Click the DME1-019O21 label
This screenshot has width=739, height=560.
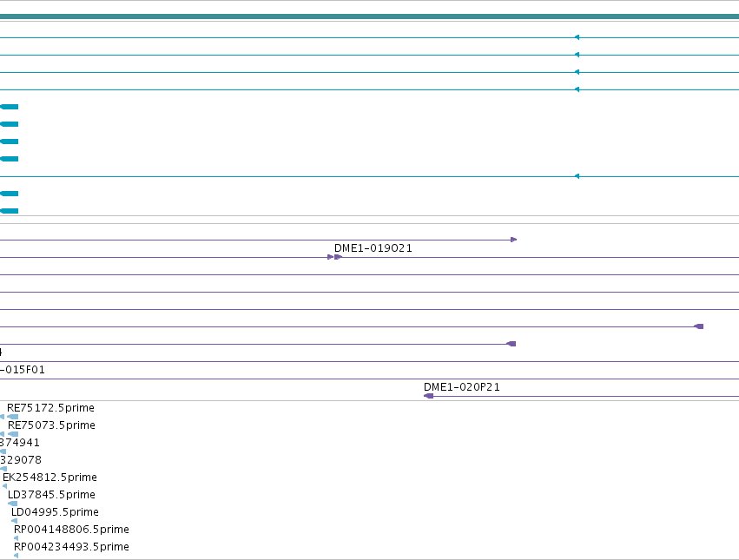373,248
